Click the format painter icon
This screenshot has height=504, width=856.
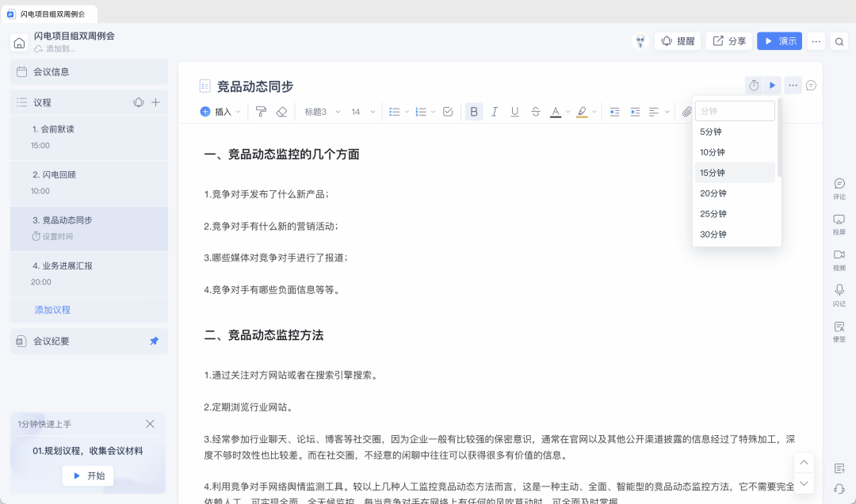[261, 112]
